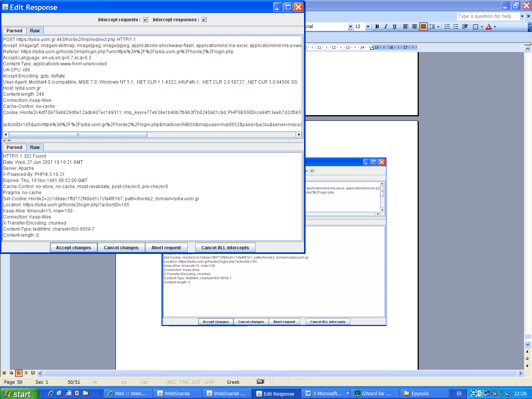
Task: Click the Word indent icon
Action: 465,27
